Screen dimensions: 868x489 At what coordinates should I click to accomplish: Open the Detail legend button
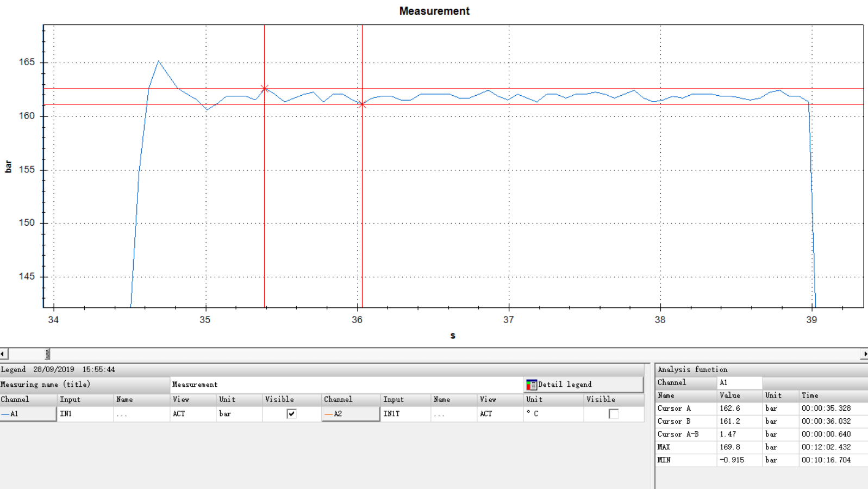click(x=583, y=385)
